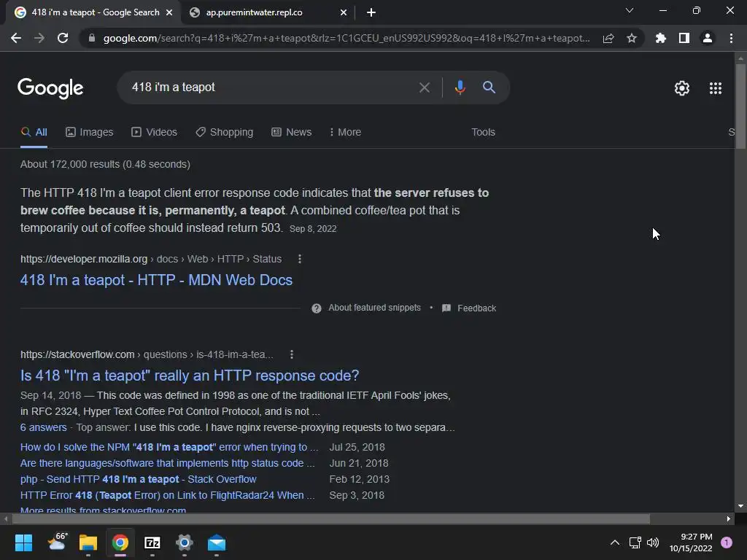The height and width of the screenshot is (560, 747).
Task: Open the weather widget showing 66°
Action: 58,542
